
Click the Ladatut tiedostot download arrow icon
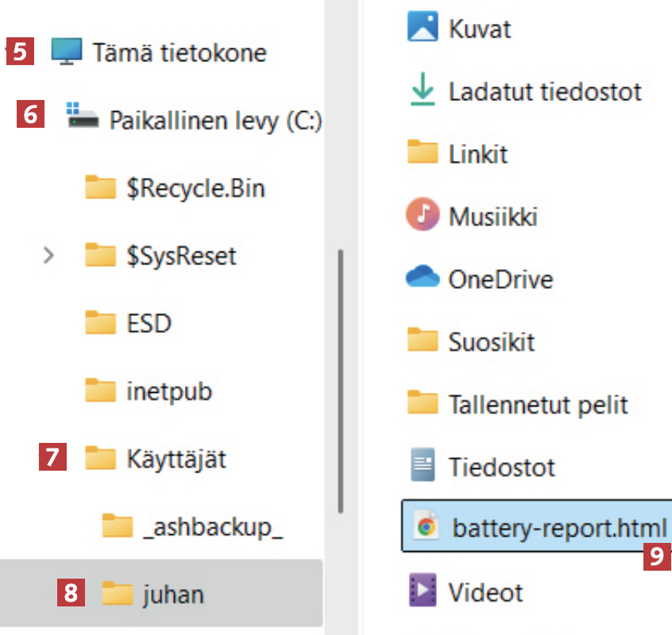click(423, 90)
